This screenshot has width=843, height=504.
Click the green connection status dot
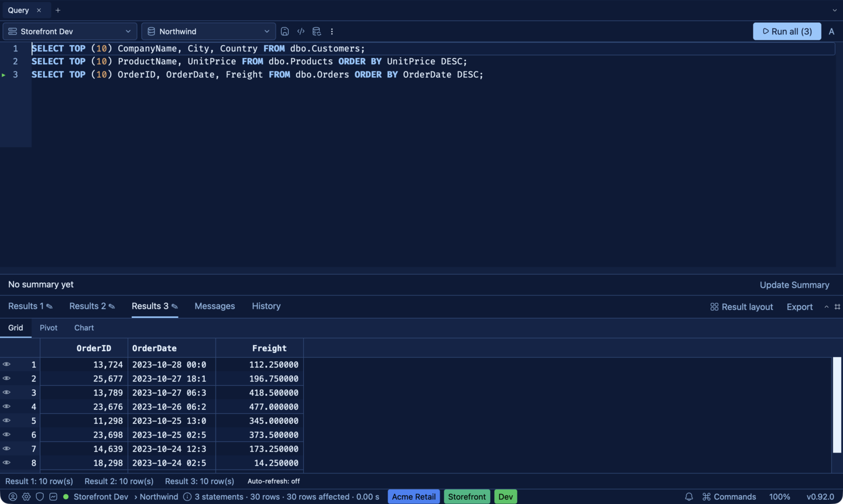[x=66, y=496]
